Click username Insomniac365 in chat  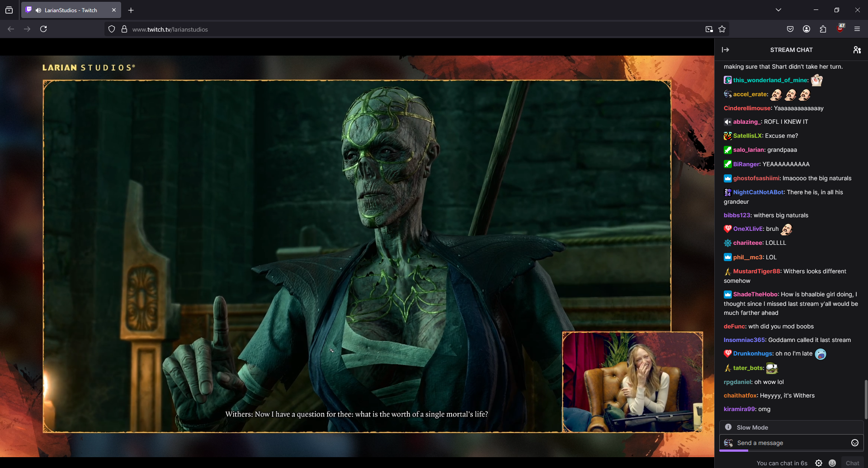pyautogui.click(x=744, y=340)
